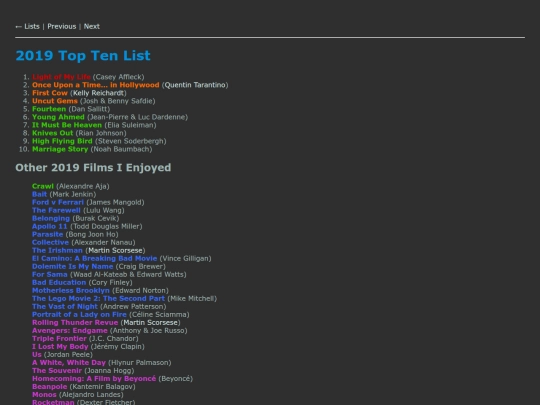The width and height of the screenshot is (540, 405).
Task: Open Once Upon a Time... in Hollywood
Action: 96,85
